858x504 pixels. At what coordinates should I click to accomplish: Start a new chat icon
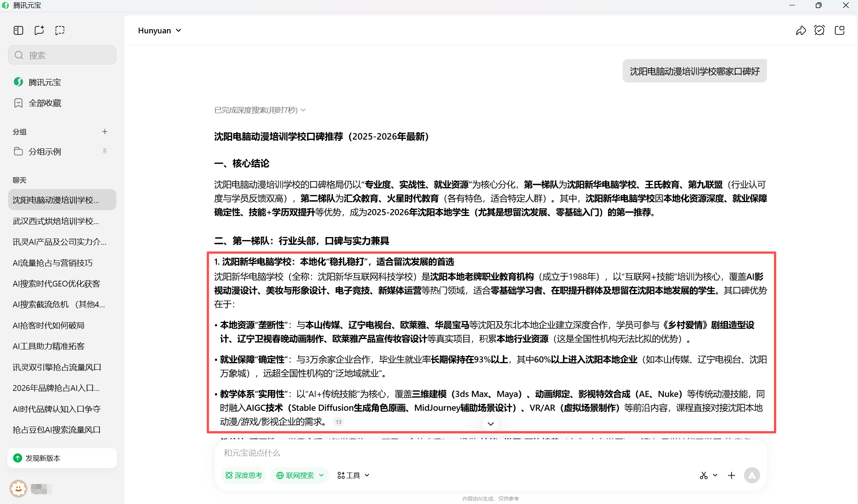[x=39, y=30]
